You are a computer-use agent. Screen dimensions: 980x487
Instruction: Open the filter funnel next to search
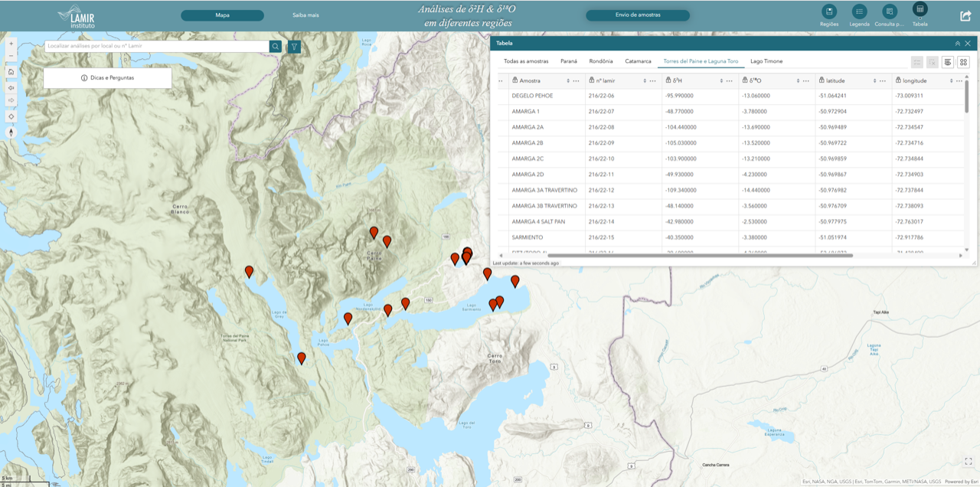(294, 47)
